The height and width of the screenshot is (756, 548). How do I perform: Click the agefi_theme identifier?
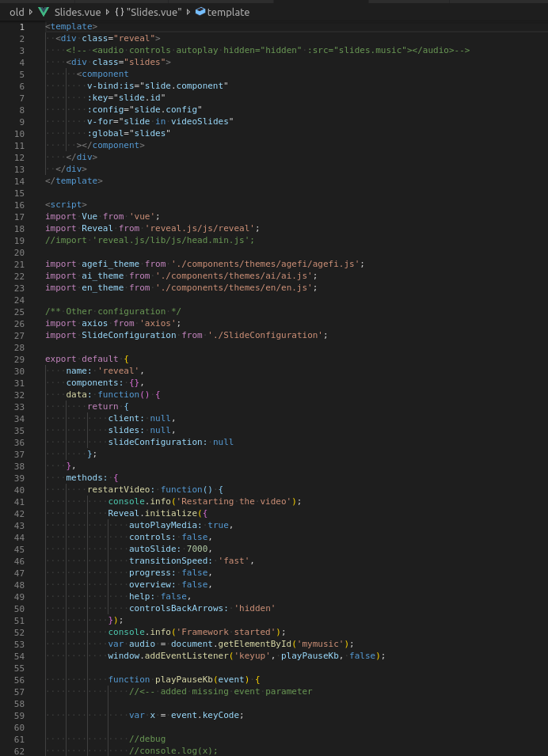pos(110,264)
